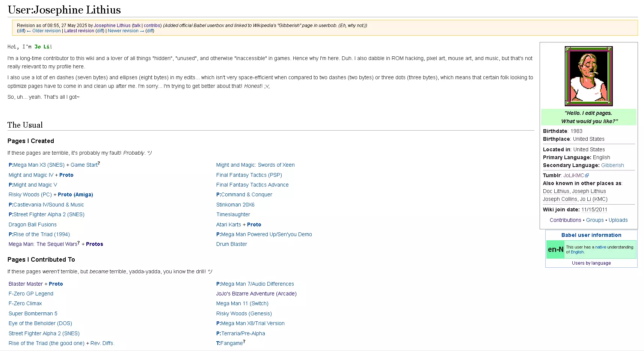Open F-Zero GP Legend page

coord(31,294)
